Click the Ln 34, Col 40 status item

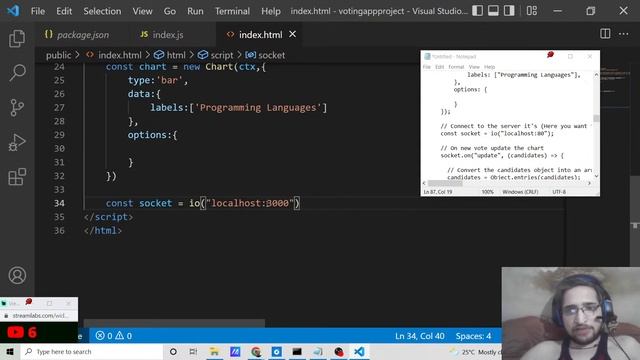[419, 336]
